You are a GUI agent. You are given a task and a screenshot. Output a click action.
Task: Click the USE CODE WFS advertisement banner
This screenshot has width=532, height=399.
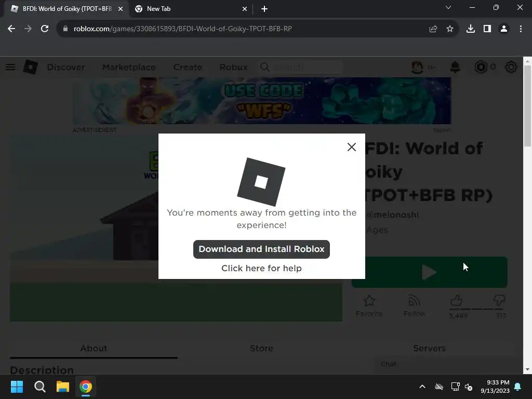pos(262,101)
